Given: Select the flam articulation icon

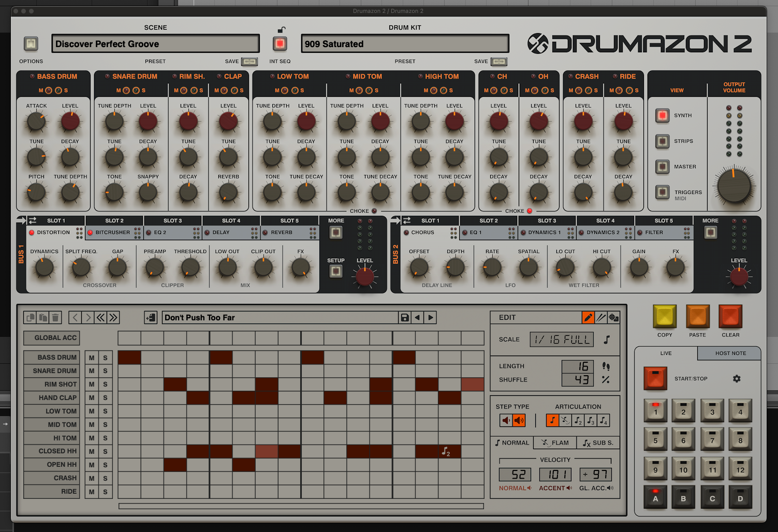Looking at the screenshot, I should pyautogui.click(x=565, y=420).
